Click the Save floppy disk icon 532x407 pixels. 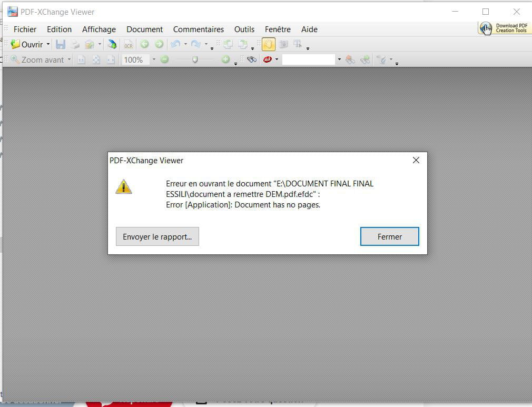pos(61,44)
